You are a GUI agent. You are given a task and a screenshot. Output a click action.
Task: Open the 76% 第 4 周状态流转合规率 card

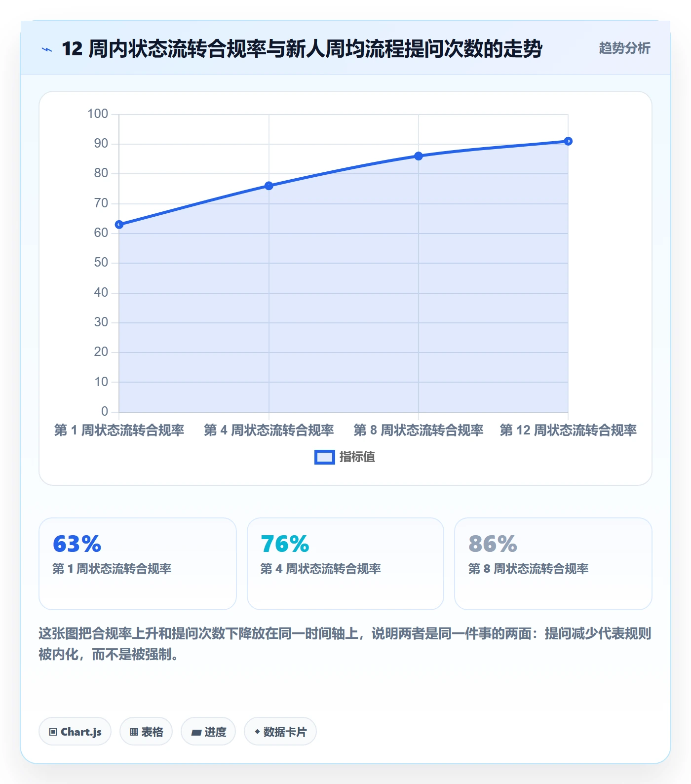pos(345,564)
